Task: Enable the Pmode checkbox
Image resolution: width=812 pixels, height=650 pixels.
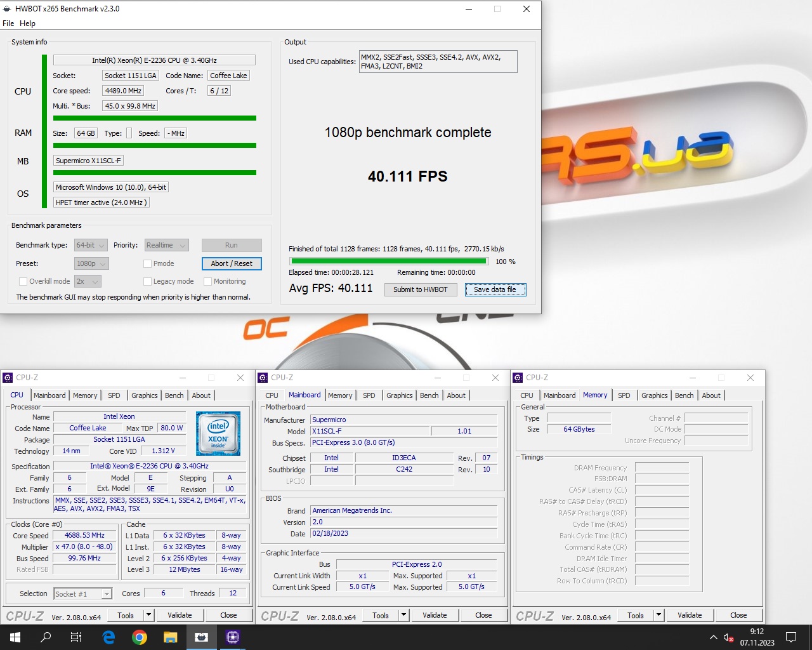Action: [147, 263]
